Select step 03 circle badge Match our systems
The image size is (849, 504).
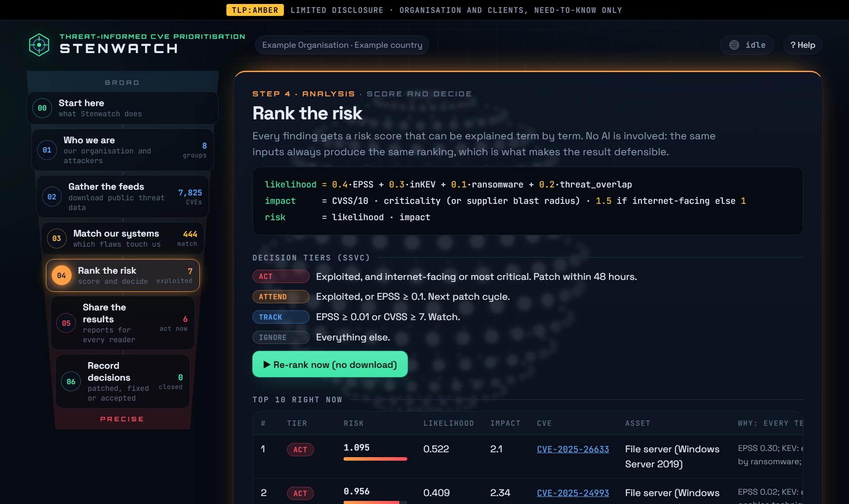(57, 238)
